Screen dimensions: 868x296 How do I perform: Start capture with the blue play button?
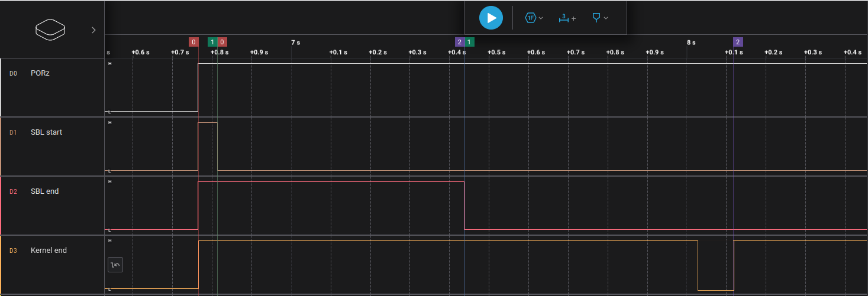[x=491, y=18]
